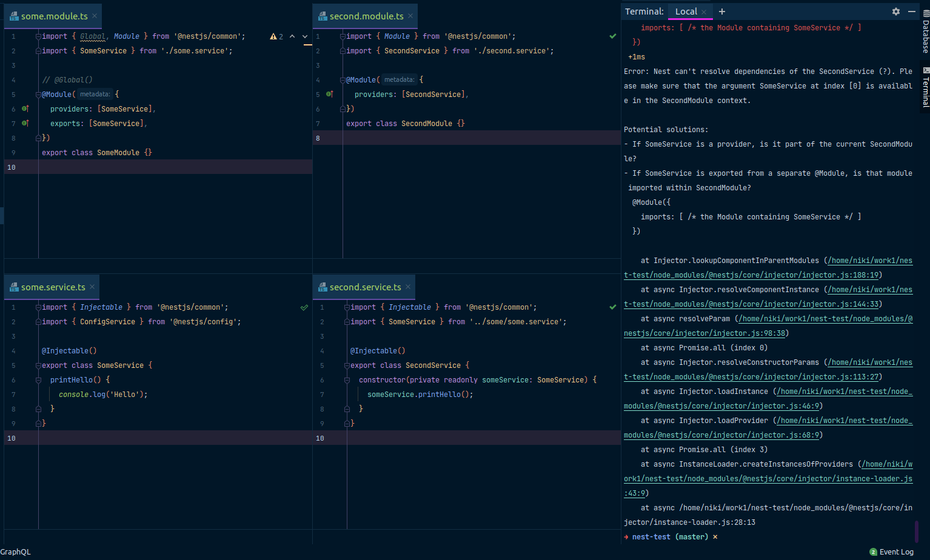
Task: Toggle the Terminal tool window button on sidebar
Action: pyautogui.click(x=925, y=87)
